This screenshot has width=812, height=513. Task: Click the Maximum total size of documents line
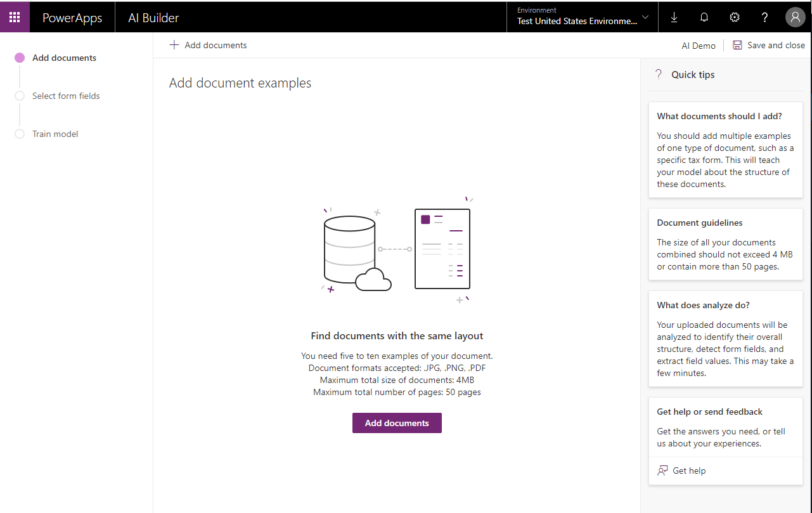(x=397, y=380)
